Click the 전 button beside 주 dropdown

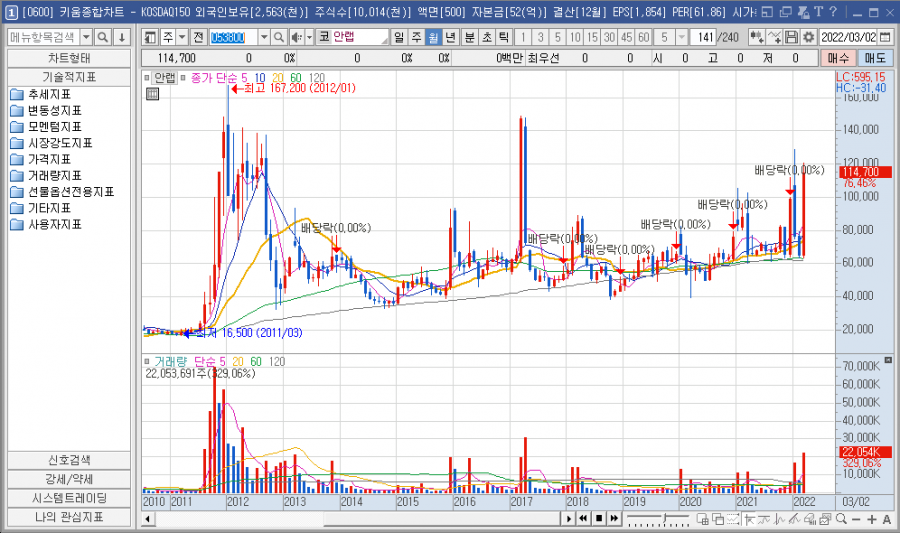(x=198, y=37)
